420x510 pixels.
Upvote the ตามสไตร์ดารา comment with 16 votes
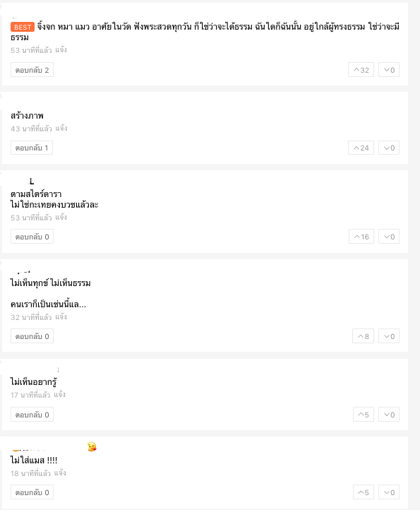pyautogui.click(x=361, y=237)
